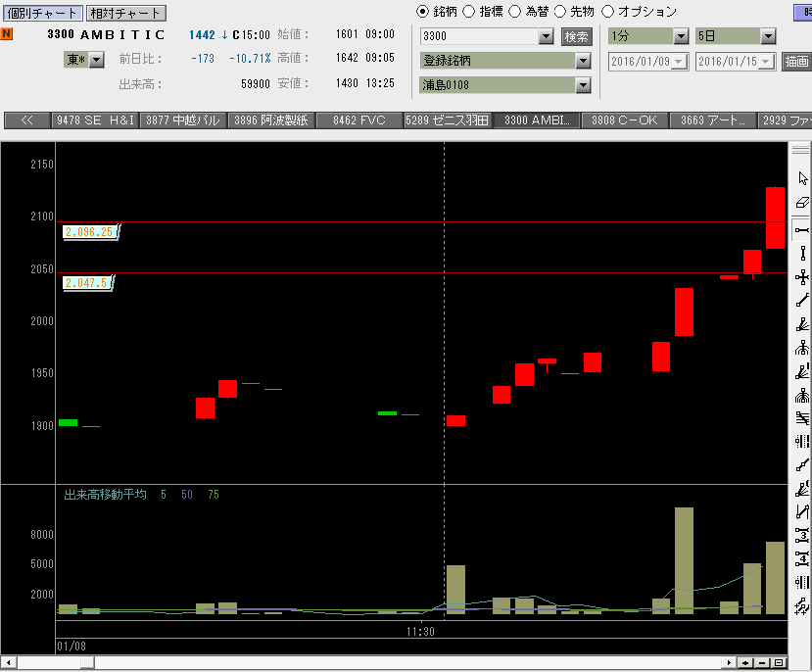Select the diagonal trend line tool
The height and width of the screenshot is (672, 812).
[x=802, y=301]
